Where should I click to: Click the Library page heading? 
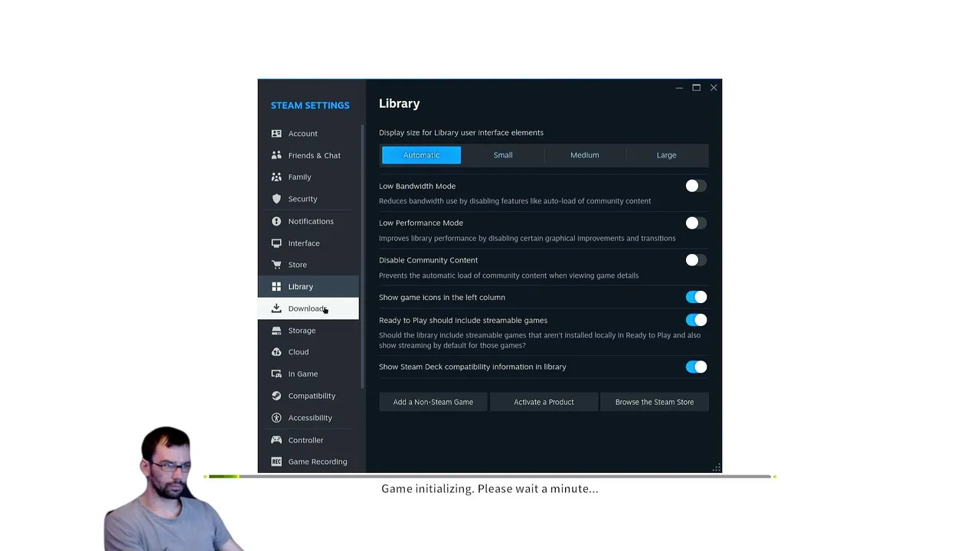pyautogui.click(x=399, y=103)
